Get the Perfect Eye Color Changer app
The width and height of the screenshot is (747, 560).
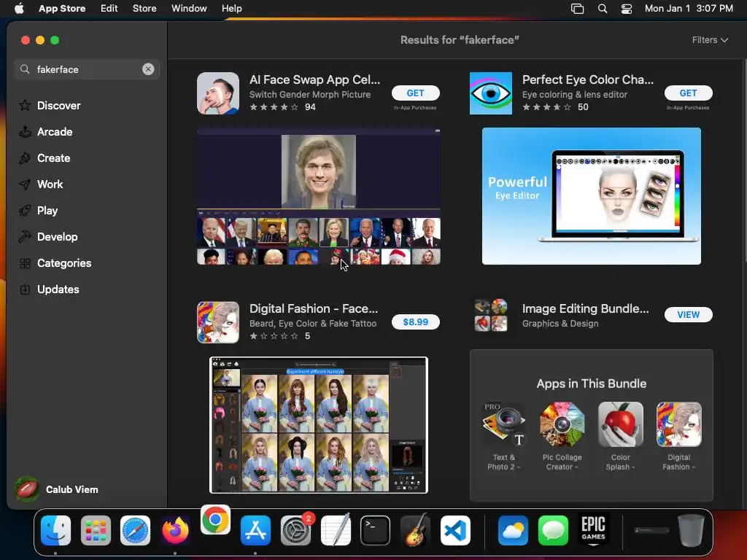(688, 93)
